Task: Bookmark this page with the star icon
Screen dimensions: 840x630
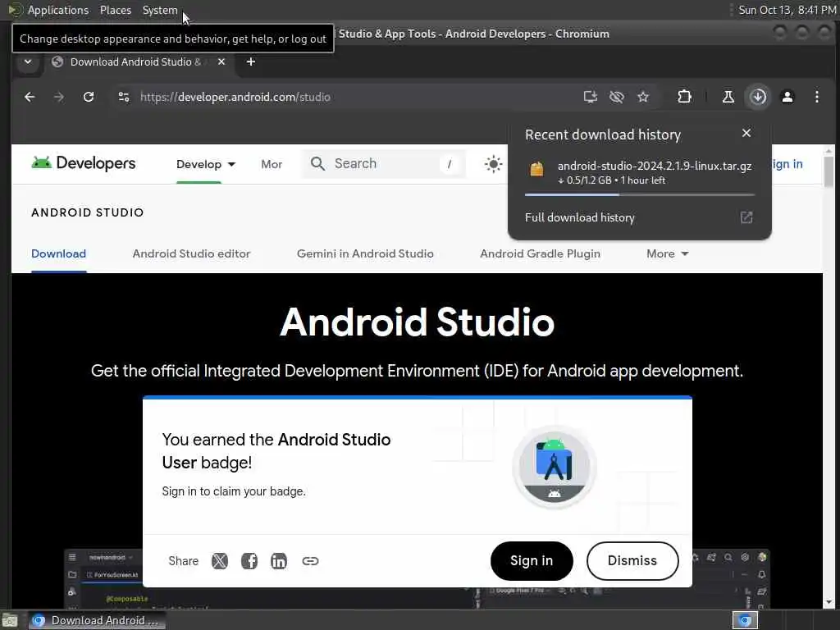Action: [643, 97]
